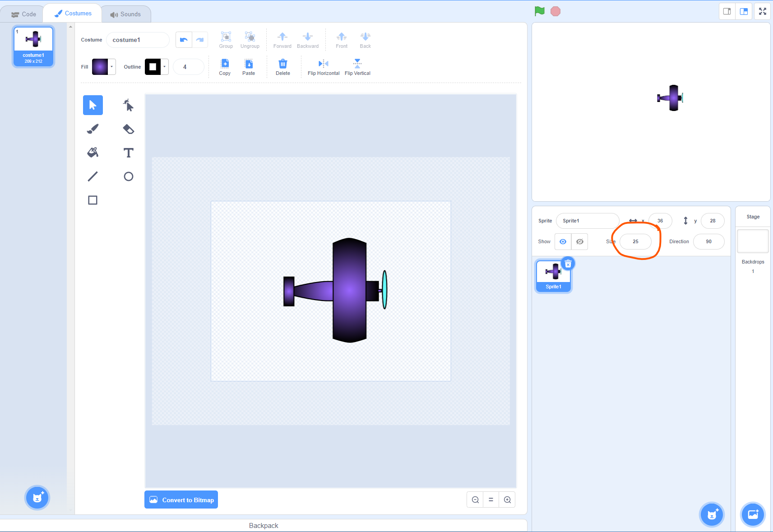Pick the Fill bucket tool
This screenshot has height=532, width=773.
93,153
